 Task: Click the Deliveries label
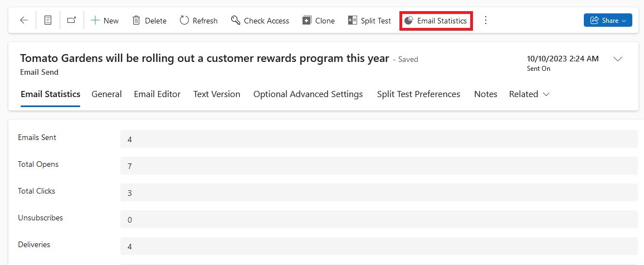34,244
